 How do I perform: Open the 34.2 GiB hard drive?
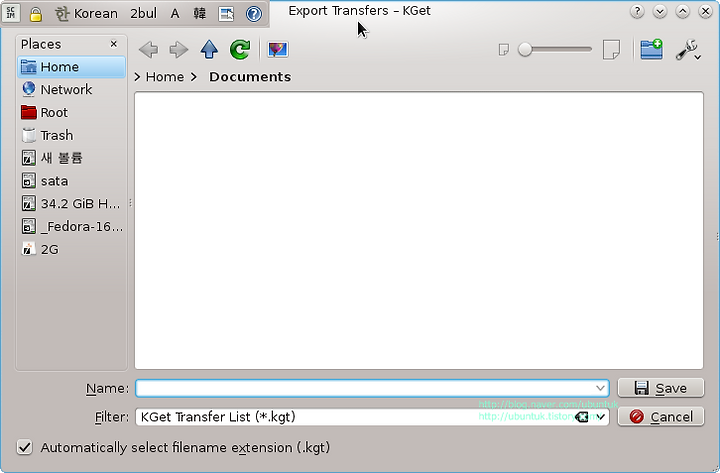click(x=71, y=203)
